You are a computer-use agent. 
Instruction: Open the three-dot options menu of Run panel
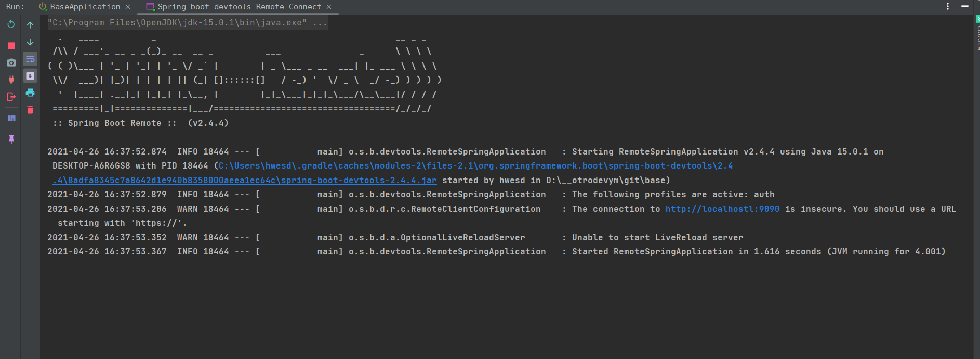click(x=948, y=6)
